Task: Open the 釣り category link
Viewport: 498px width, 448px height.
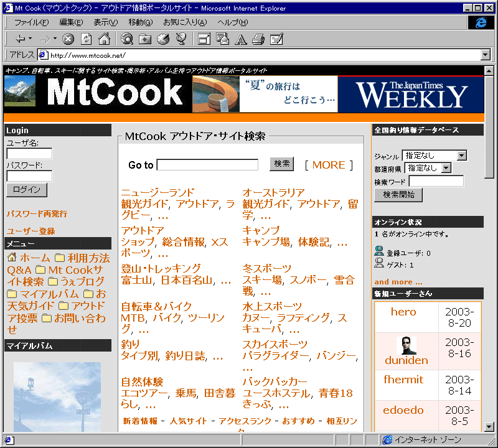Action: 130,344
